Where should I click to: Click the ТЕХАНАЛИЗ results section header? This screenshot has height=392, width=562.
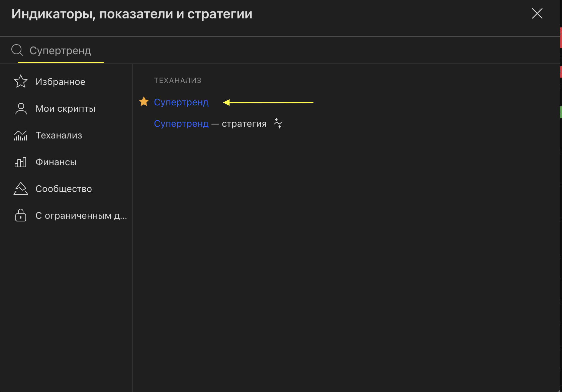click(x=178, y=81)
